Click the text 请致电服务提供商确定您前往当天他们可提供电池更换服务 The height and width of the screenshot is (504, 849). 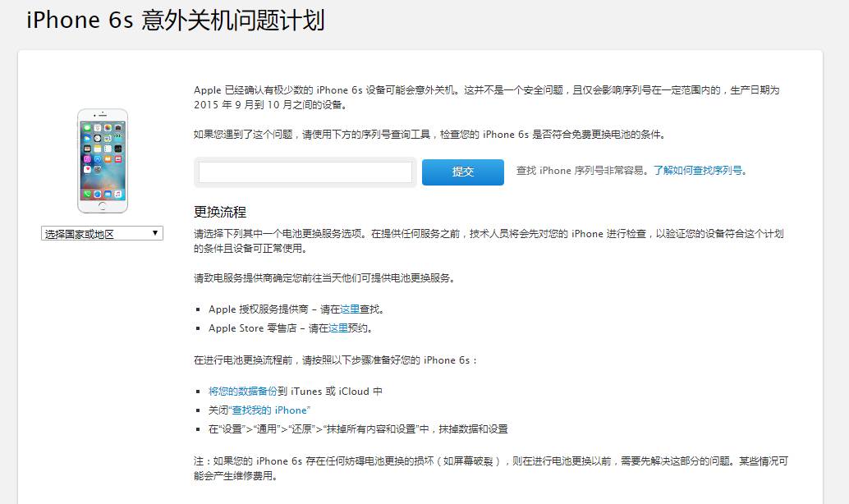pos(325,278)
